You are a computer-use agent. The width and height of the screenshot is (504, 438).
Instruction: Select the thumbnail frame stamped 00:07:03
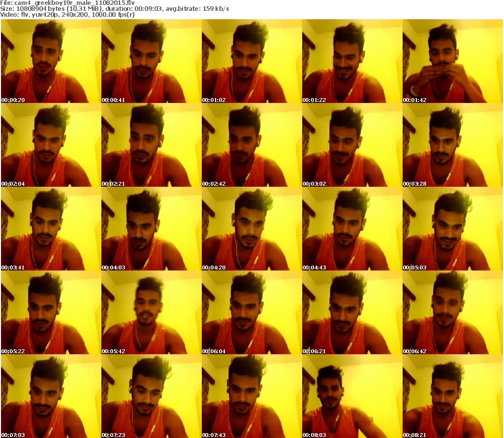pos(51,396)
